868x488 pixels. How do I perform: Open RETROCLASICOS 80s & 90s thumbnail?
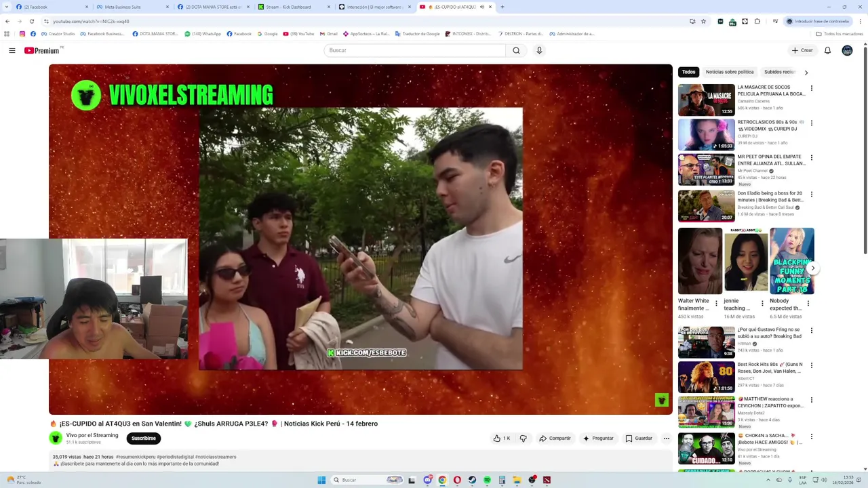coord(707,135)
